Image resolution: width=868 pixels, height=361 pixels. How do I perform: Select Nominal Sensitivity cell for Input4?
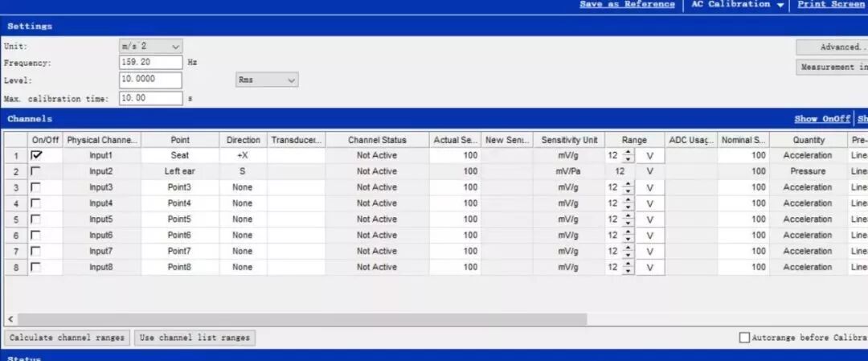743,203
